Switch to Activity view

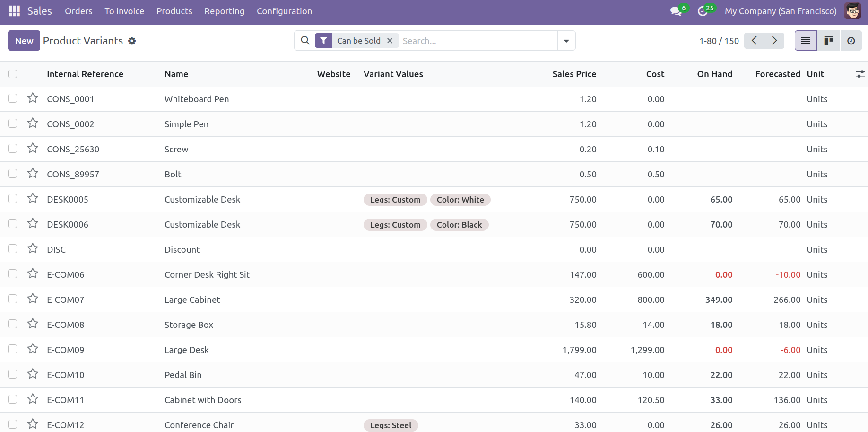(x=851, y=41)
